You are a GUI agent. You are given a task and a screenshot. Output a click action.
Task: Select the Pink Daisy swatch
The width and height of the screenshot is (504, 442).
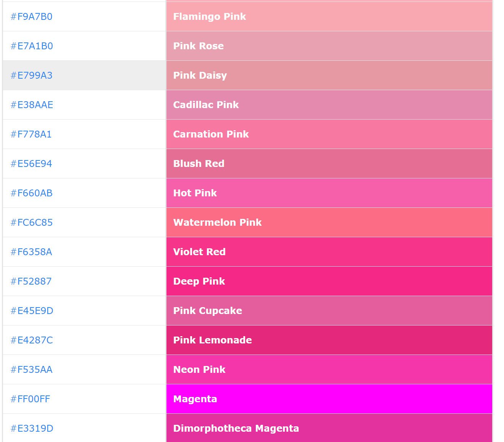click(329, 75)
